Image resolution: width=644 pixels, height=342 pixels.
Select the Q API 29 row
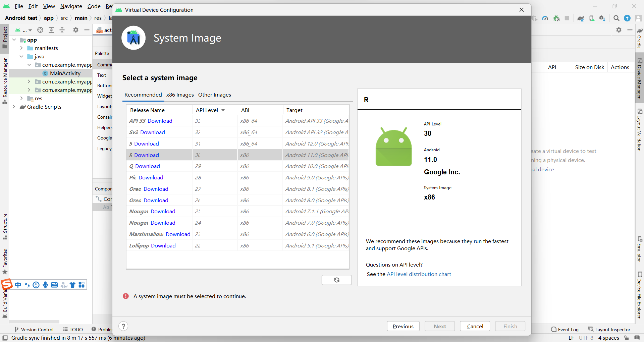pyautogui.click(x=238, y=166)
